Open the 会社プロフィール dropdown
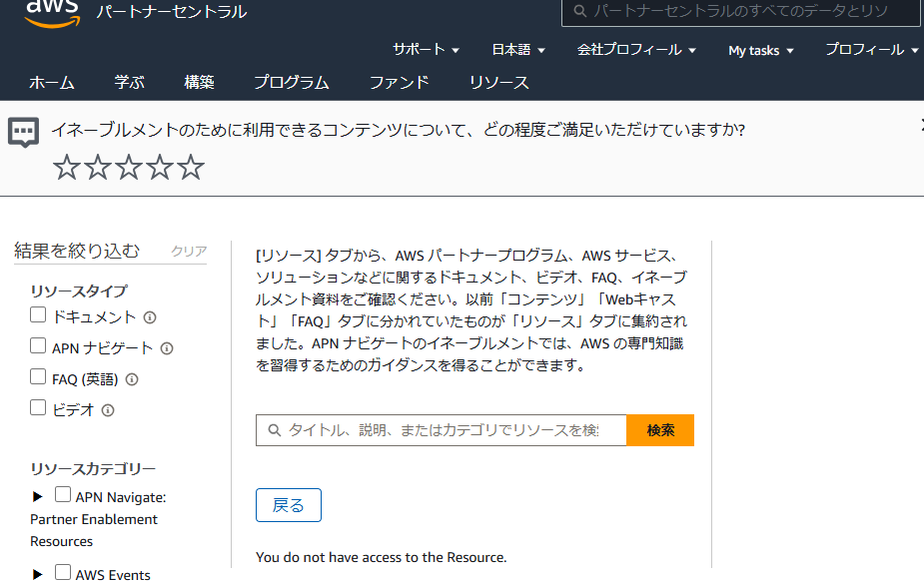 click(636, 50)
